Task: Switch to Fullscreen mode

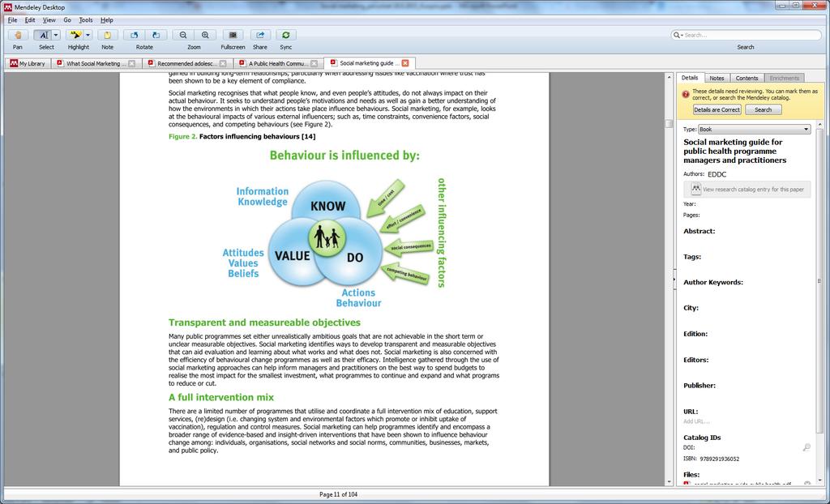Action: 233,35
